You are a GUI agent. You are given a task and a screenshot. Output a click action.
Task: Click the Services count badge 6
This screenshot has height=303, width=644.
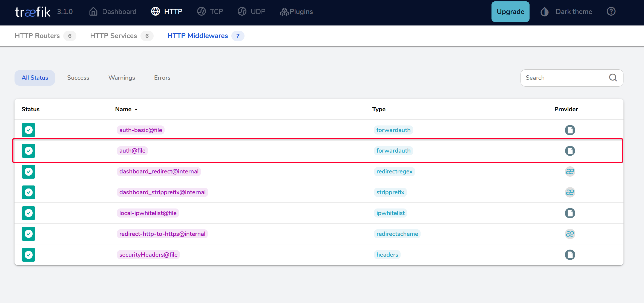pos(147,36)
